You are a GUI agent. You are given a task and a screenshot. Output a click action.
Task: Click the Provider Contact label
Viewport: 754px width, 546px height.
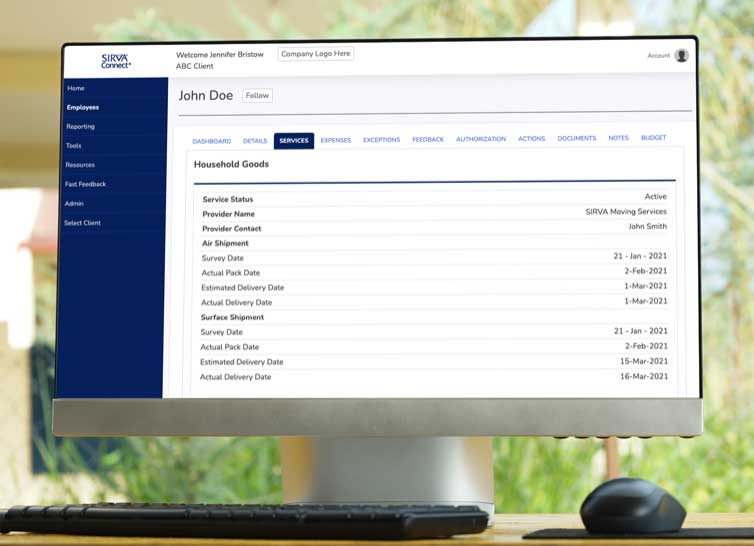click(231, 229)
